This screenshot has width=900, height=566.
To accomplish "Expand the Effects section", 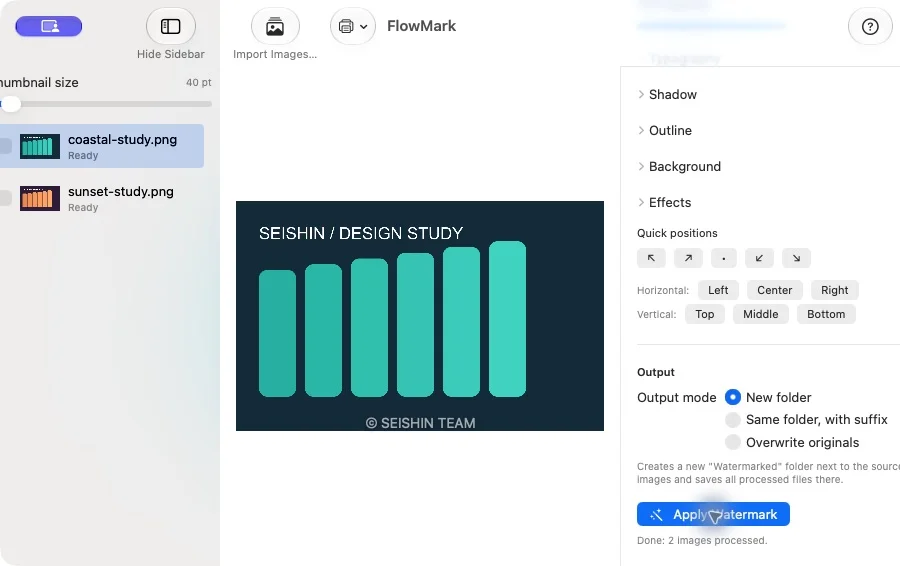I will pyautogui.click(x=664, y=203).
